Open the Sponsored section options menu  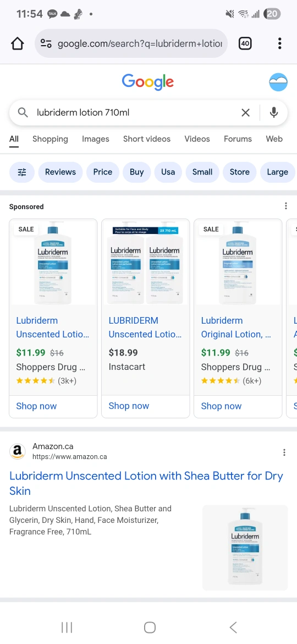click(x=285, y=206)
